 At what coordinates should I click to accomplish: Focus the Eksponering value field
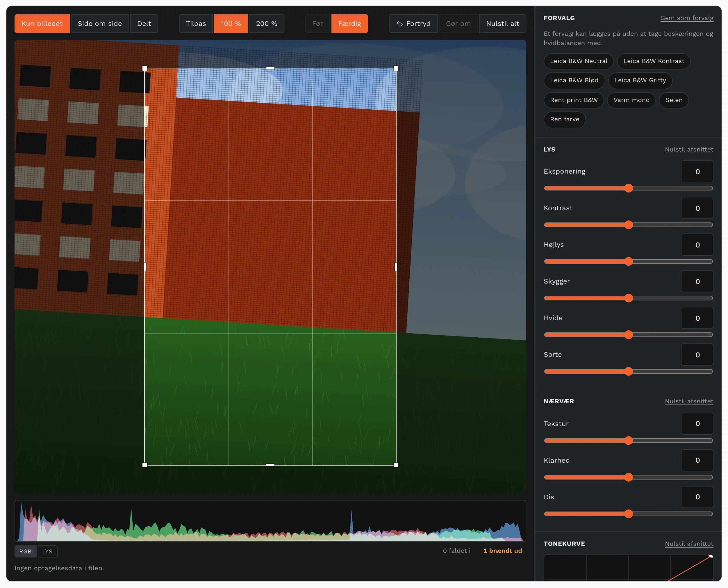pyautogui.click(x=697, y=172)
